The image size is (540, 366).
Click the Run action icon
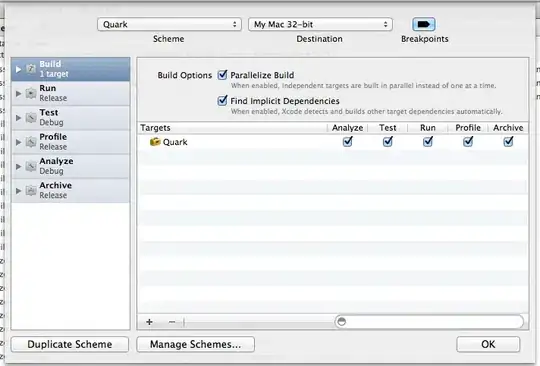click(31, 93)
